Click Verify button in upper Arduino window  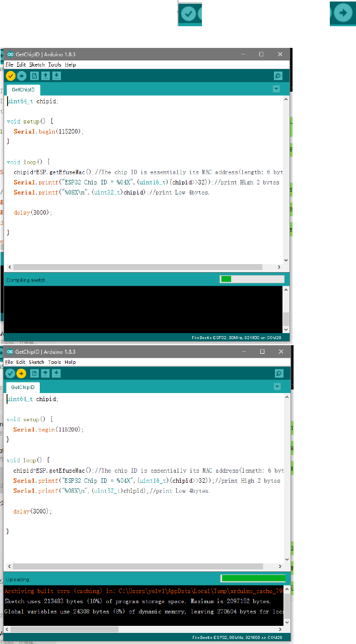coord(11,76)
